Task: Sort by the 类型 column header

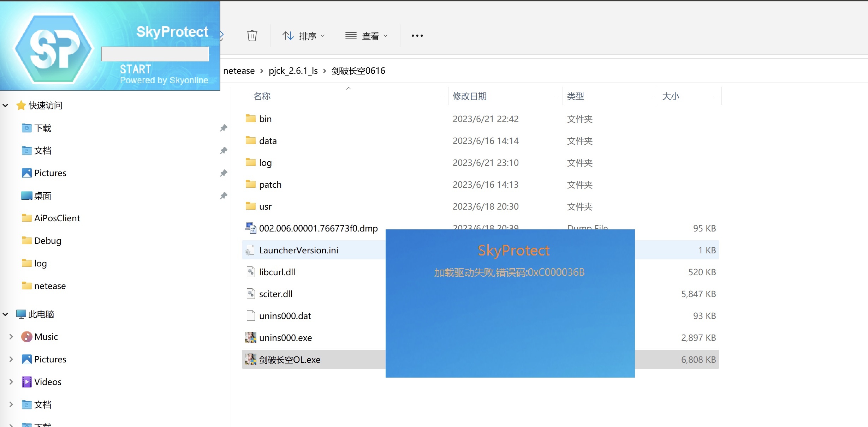Action: click(575, 96)
